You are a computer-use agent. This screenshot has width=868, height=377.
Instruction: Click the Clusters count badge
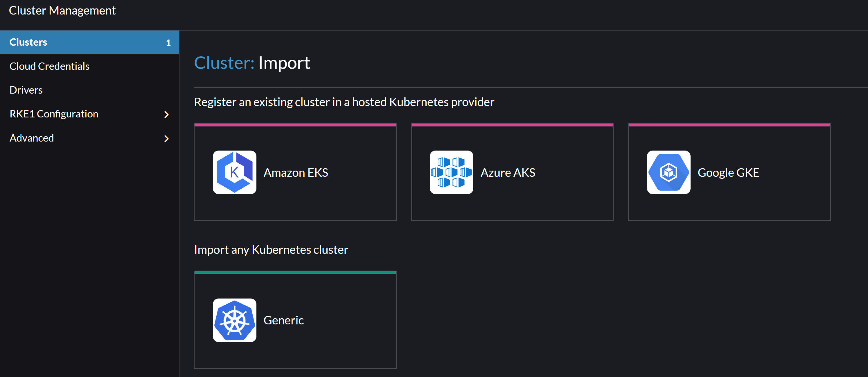point(168,43)
